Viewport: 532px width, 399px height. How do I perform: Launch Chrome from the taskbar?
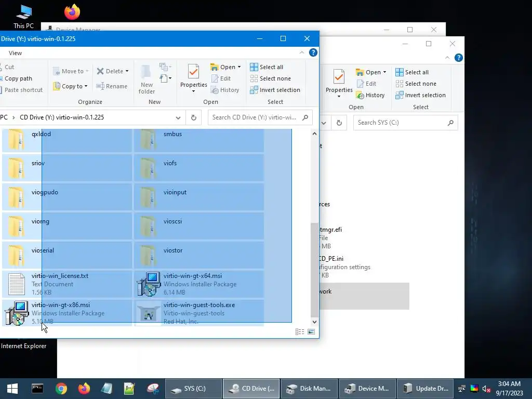(x=61, y=389)
